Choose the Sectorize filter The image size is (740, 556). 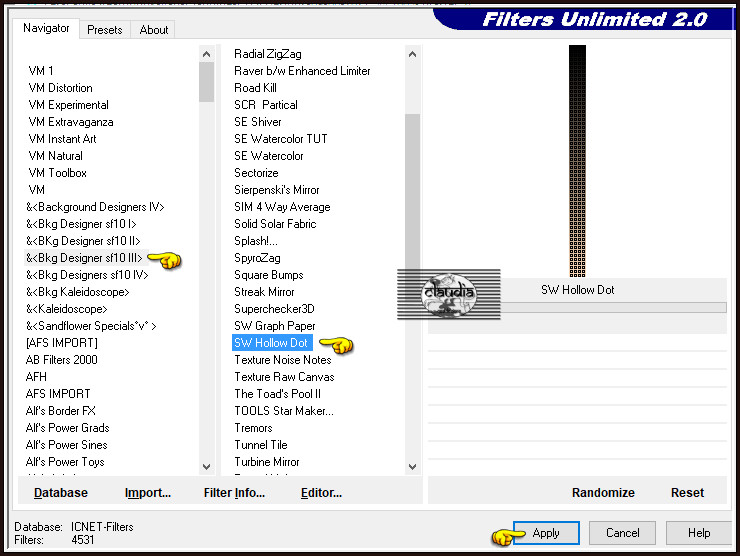(256, 173)
